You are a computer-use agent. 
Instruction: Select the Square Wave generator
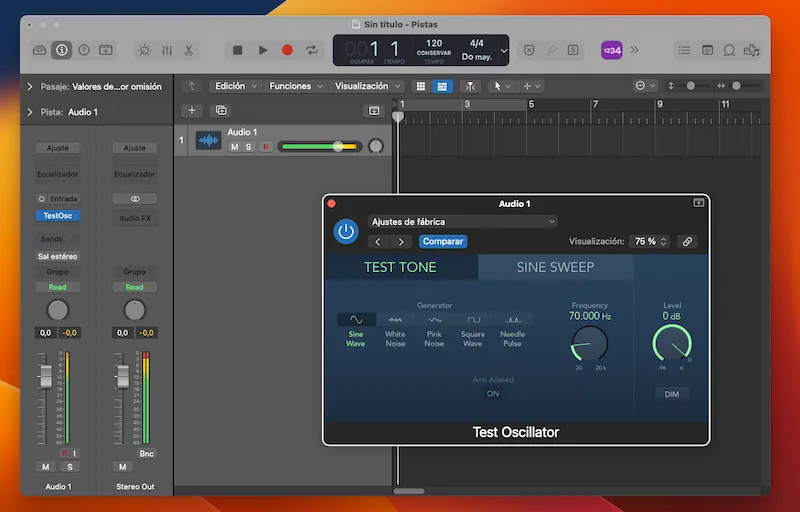(473, 330)
